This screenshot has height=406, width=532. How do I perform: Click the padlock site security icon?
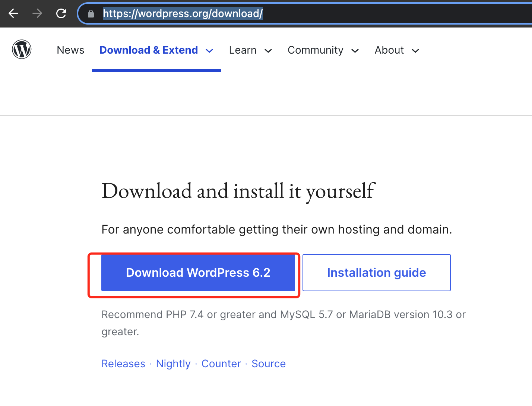[x=91, y=14]
